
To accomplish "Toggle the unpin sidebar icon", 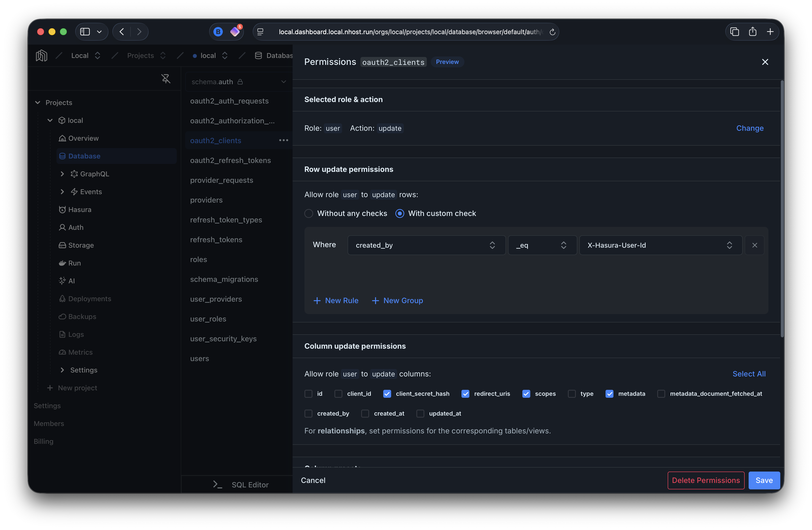I will click(166, 79).
